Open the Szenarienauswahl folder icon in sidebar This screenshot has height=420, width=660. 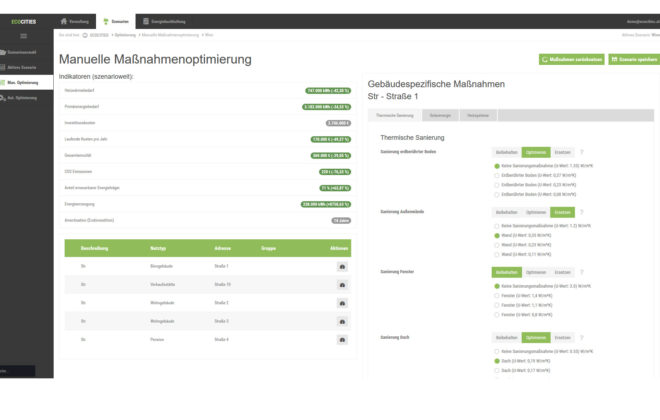click(3, 52)
